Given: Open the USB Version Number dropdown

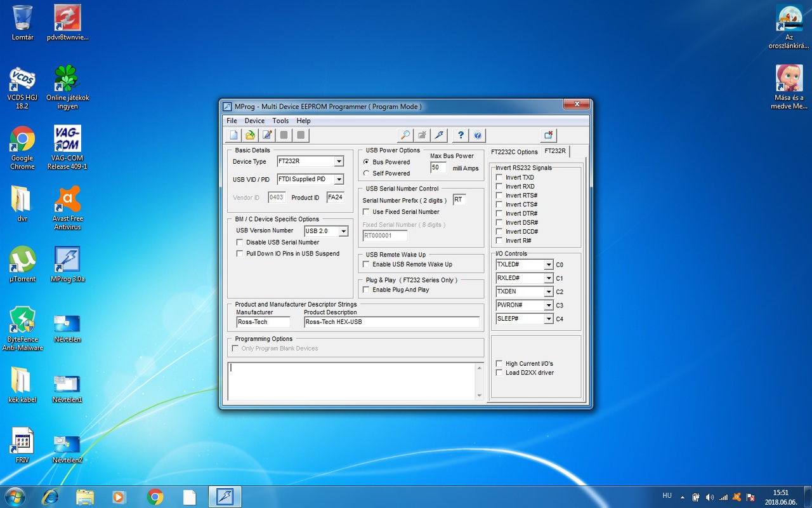Looking at the screenshot, I should [x=343, y=231].
